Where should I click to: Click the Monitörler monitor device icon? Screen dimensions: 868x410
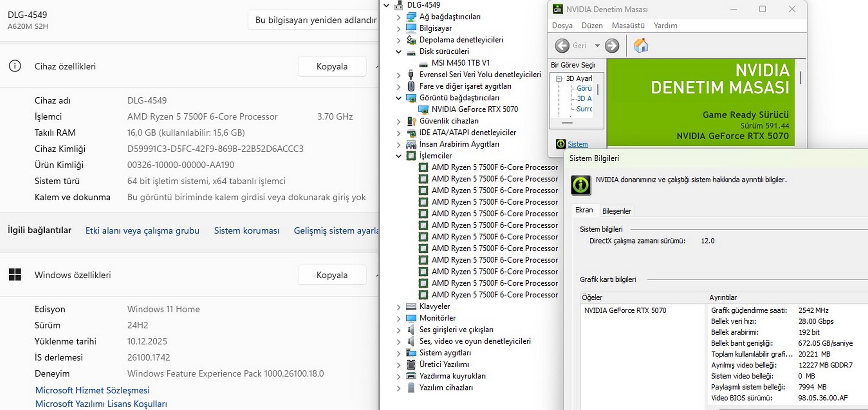411,318
